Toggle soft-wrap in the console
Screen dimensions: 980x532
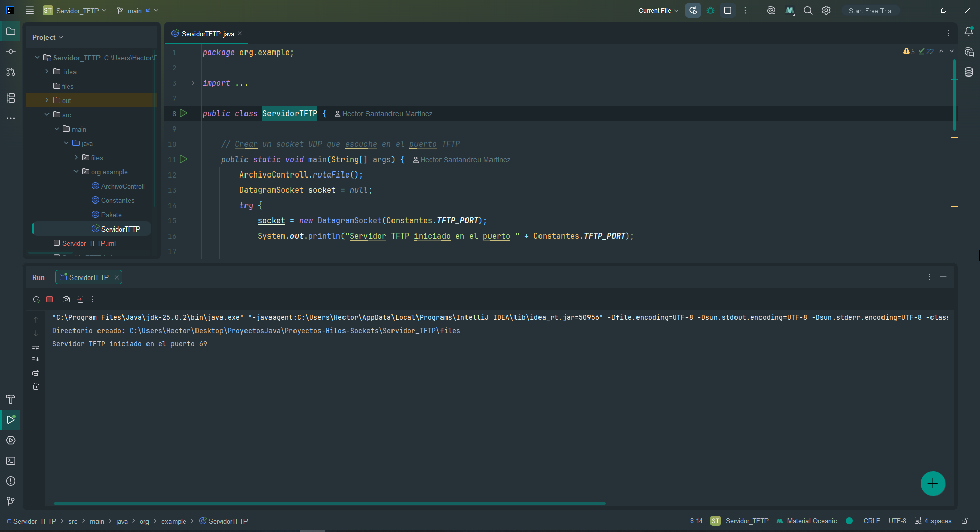(36, 346)
